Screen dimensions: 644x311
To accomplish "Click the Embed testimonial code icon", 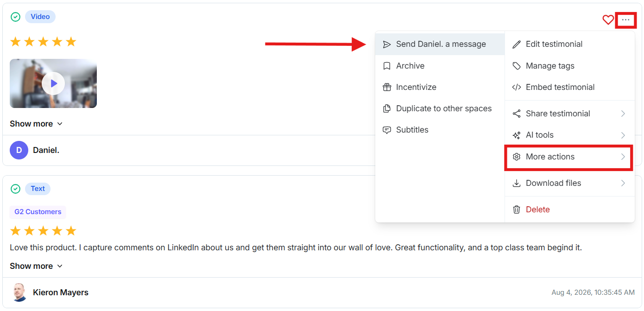I will pos(517,87).
